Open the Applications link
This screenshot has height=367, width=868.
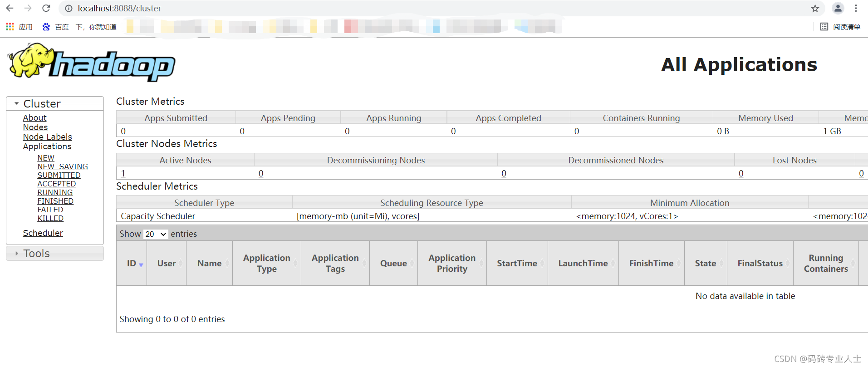pyautogui.click(x=47, y=146)
